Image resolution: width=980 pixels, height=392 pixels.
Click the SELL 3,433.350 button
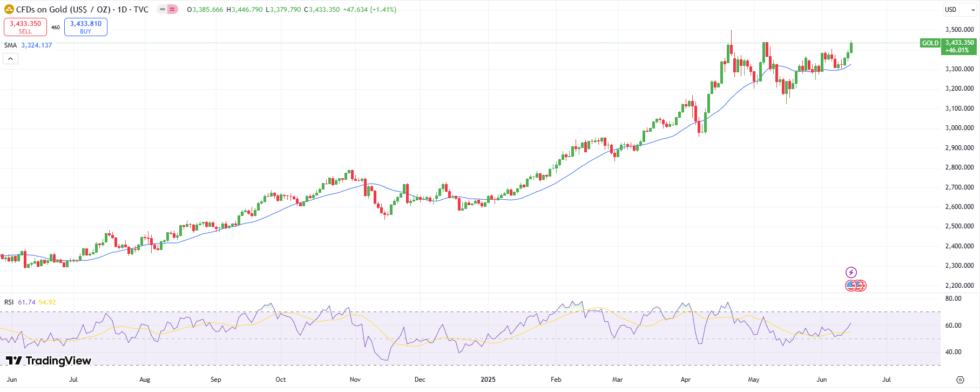pyautogui.click(x=25, y=27)
